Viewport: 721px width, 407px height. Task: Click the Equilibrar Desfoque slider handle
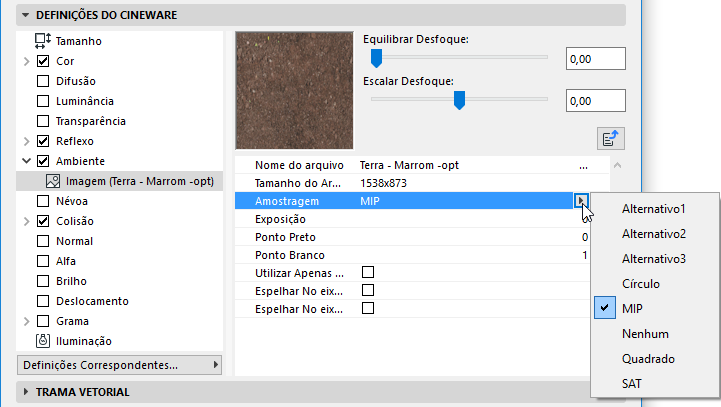[x=377, y=58]
